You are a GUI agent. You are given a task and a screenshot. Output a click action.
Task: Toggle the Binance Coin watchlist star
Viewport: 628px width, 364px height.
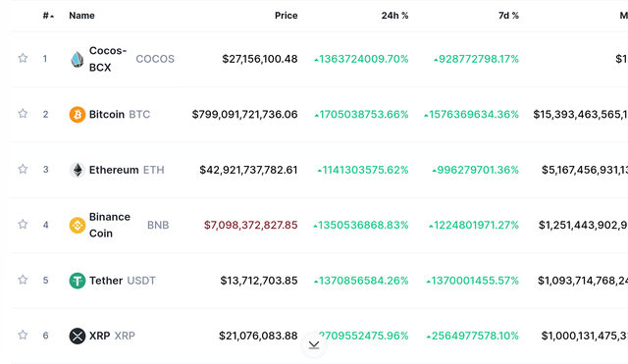click(23, 225)
